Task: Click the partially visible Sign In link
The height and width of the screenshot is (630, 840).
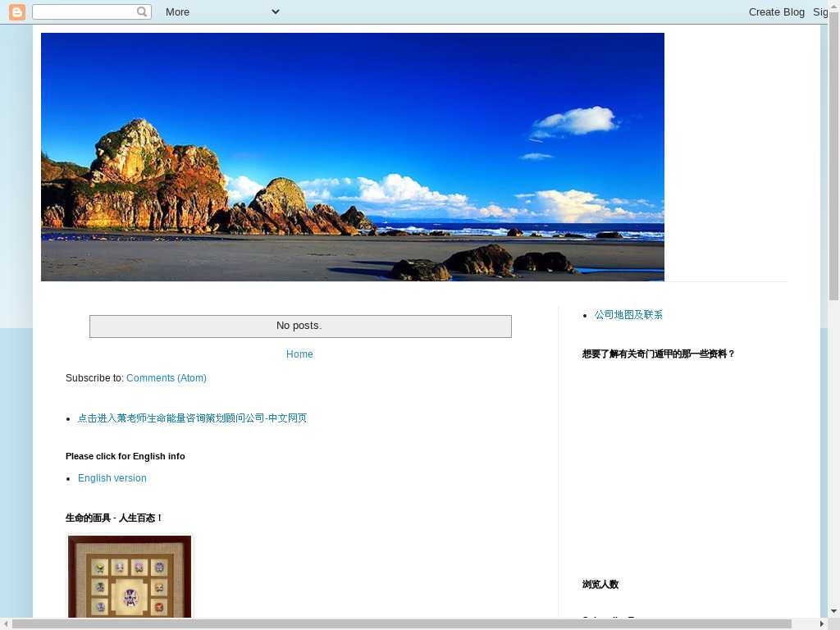Action: 819,11
